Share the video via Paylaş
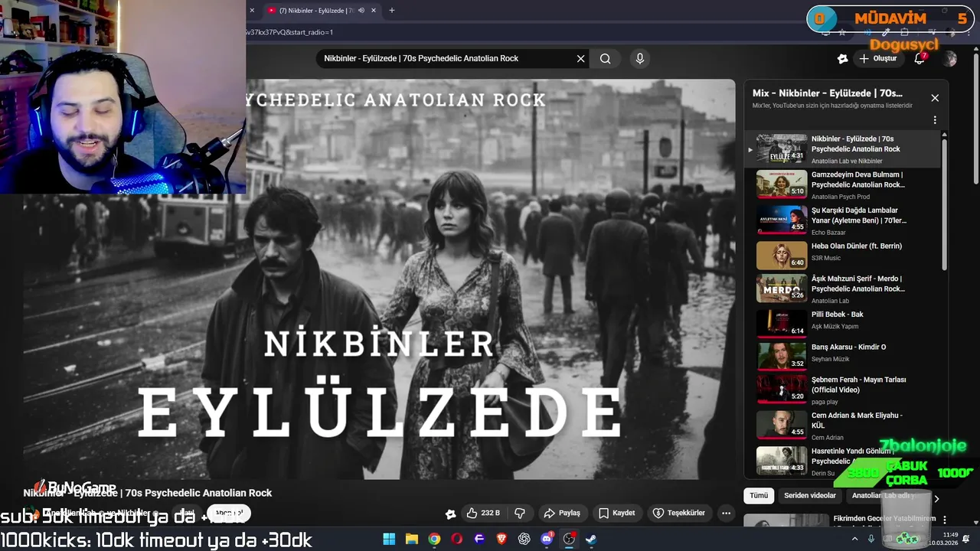980x551 pixels. [562, 513]
